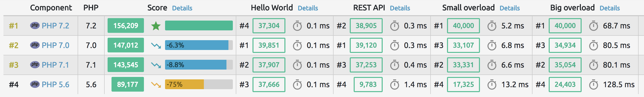
Task: Open the Hello World Details link
Action: (x=308, y=8)
